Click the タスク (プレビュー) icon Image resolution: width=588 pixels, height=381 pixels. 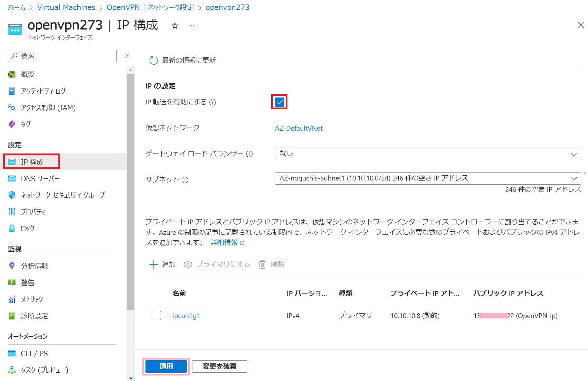pos(12,370)
